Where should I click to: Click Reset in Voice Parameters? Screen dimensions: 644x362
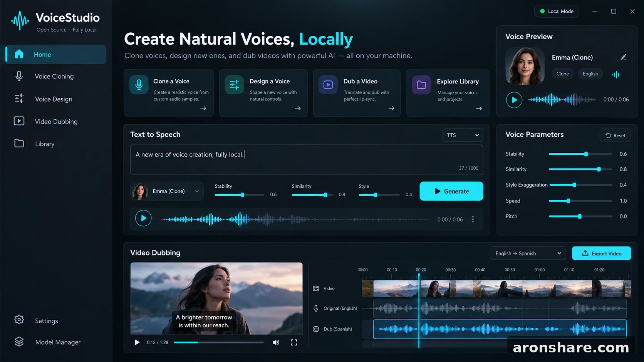point(615,135)
